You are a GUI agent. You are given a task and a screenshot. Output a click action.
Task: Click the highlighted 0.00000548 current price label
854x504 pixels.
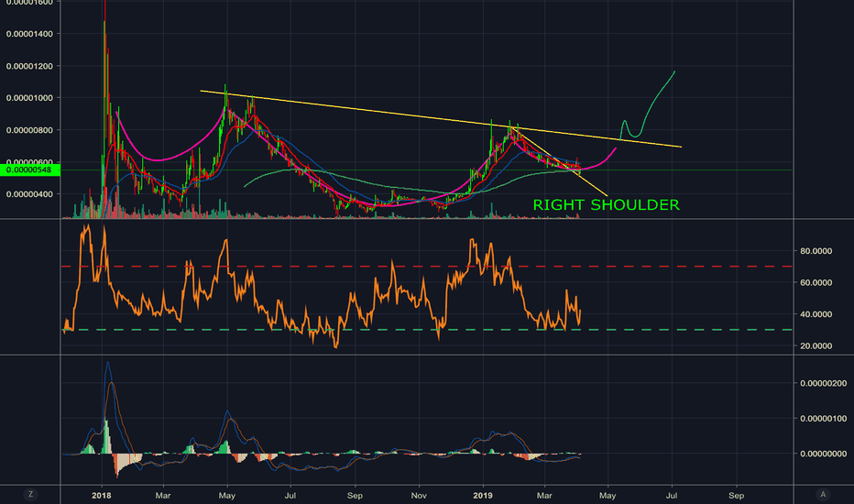coord(30,170)
